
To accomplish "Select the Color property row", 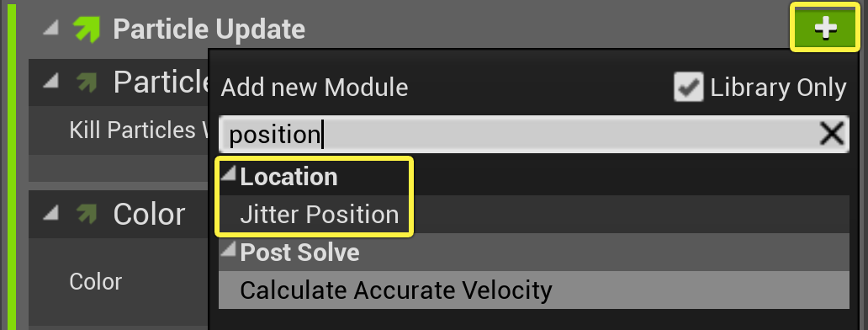I will [x=96, y=282].
